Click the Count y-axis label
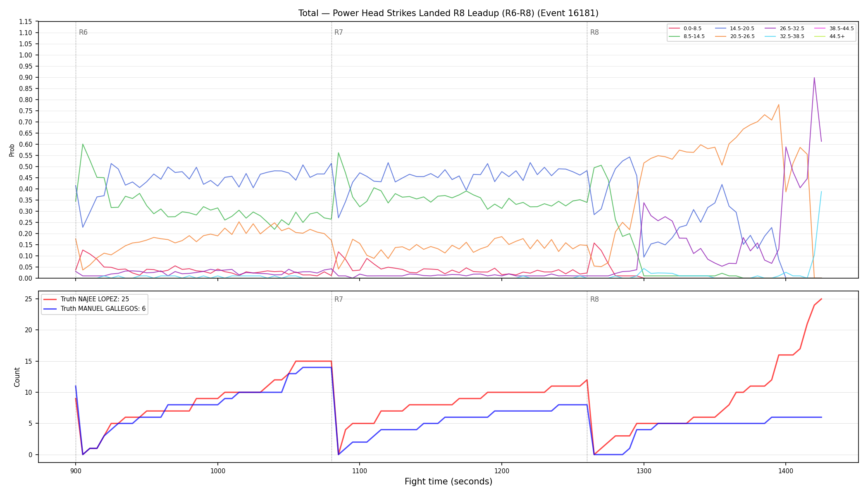This screenshot has height=496, width=868. [x=17, y=377]
